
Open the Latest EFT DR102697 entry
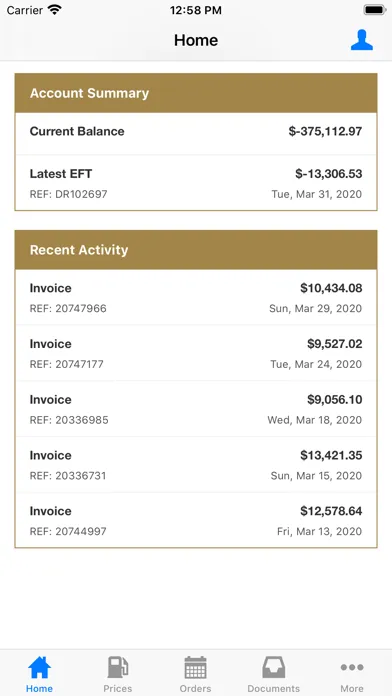[x=196, y=182]
